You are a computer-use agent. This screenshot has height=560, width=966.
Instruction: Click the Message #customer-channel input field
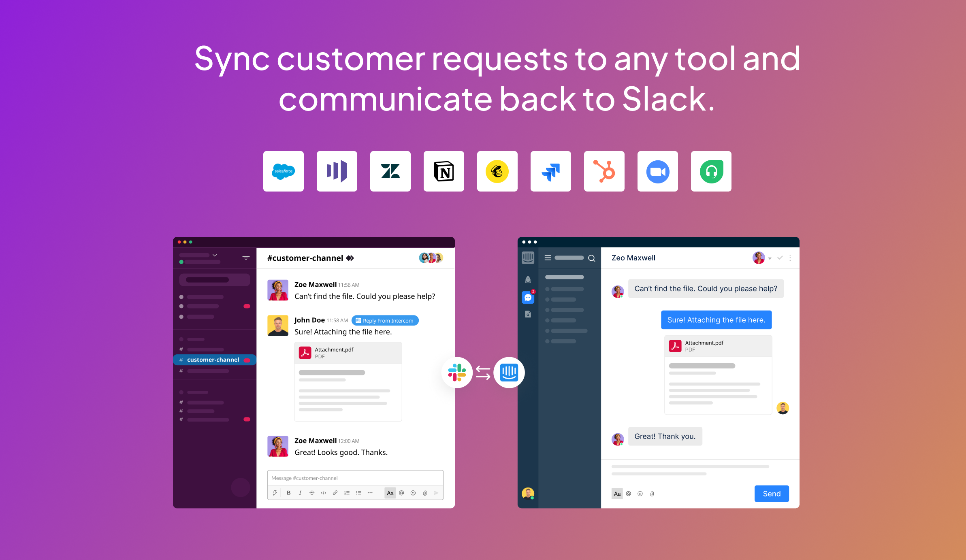coord(355,478)
